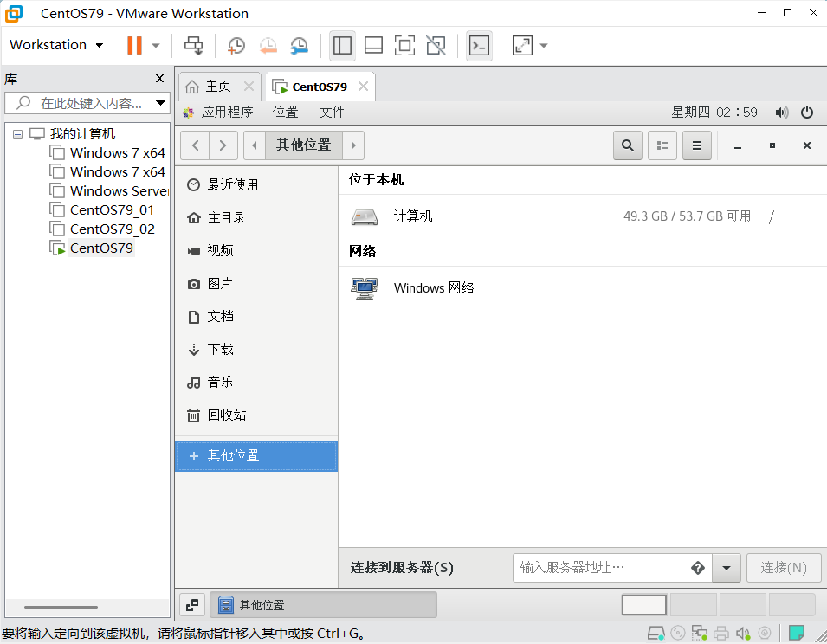Image resolution: width=827 pixels, height=644 pixels.
Task: Click the printer status icon
Action: click(x=721, y=633)
